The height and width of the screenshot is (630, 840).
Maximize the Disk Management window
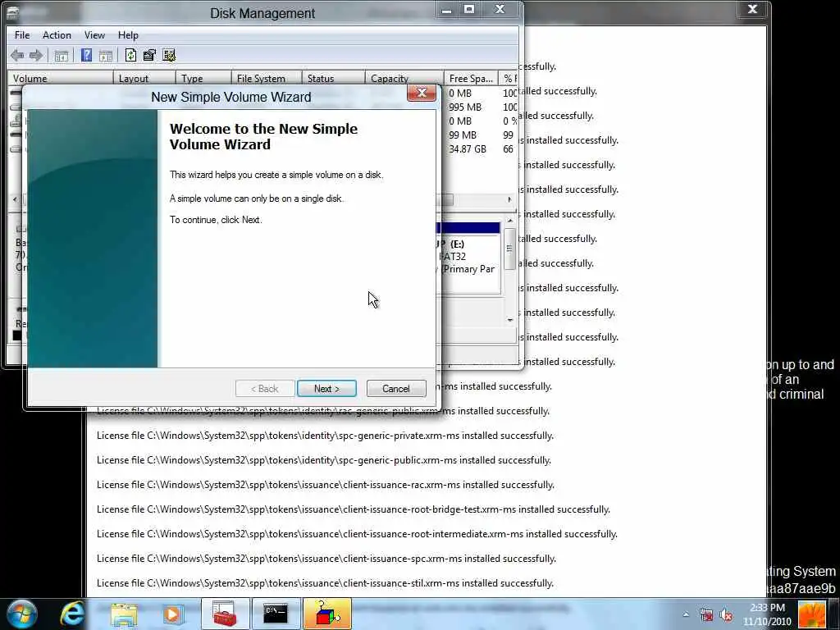[469, 9]
